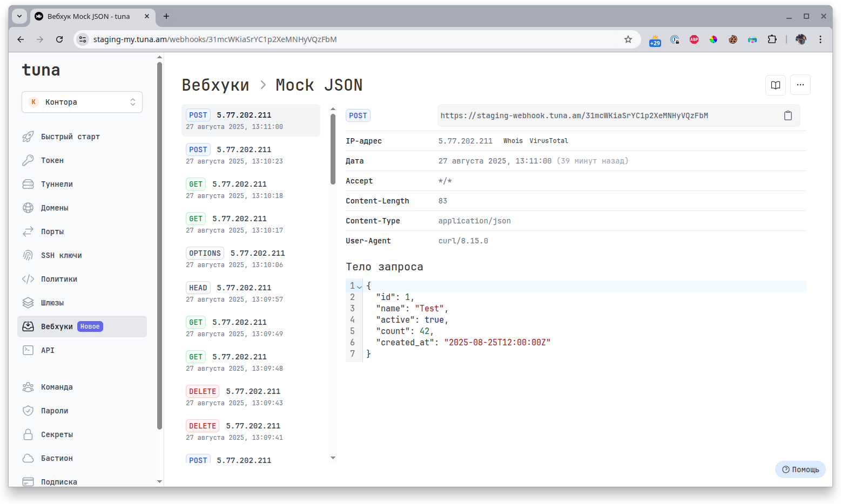Open Шлюзы in the sidebar
This screenshot has height=504, width=841.
82,303
